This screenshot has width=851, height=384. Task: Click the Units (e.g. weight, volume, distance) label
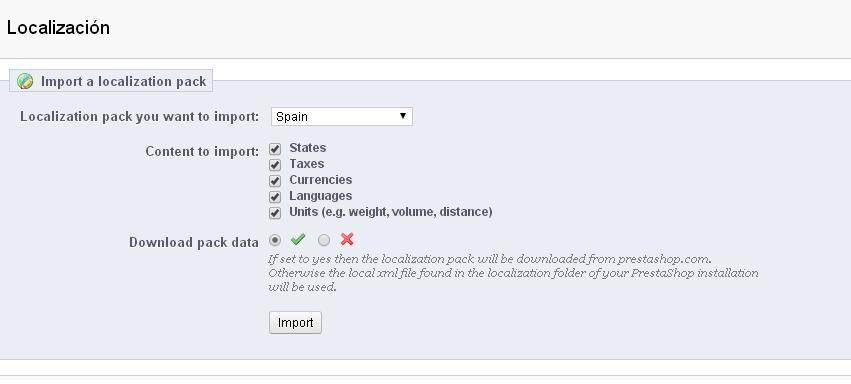point(391,212)
